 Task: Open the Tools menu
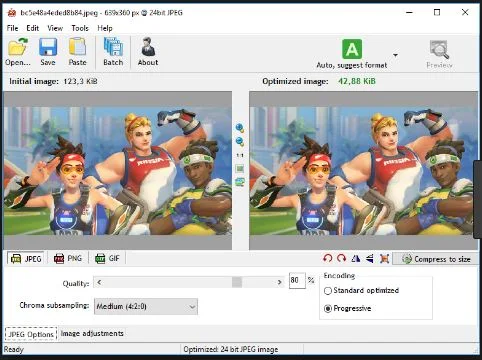pyautogui.click(x=80, y=28)
